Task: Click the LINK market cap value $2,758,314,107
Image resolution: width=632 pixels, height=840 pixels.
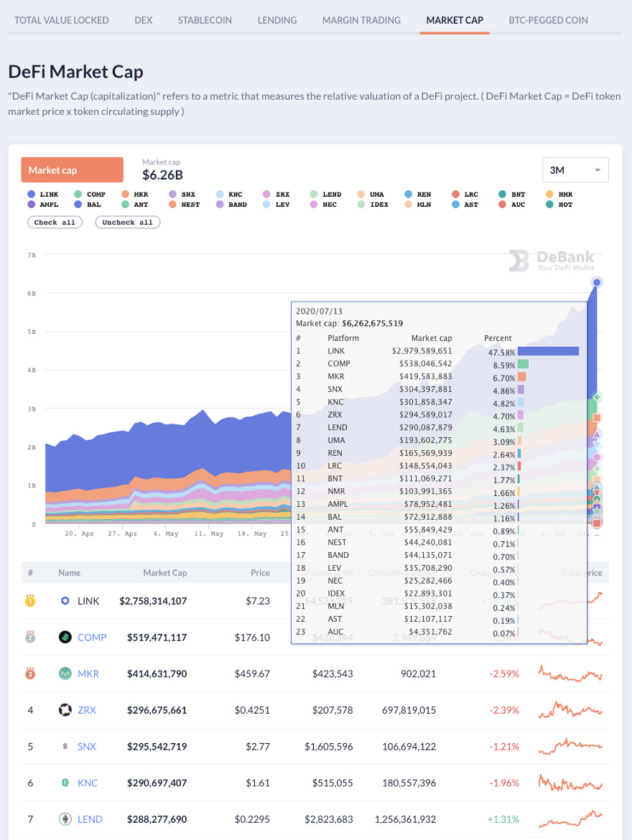Action: [153, 601]
